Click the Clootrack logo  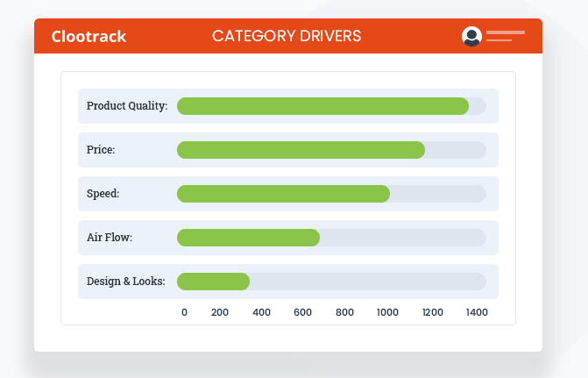click(x=89, y=37)
